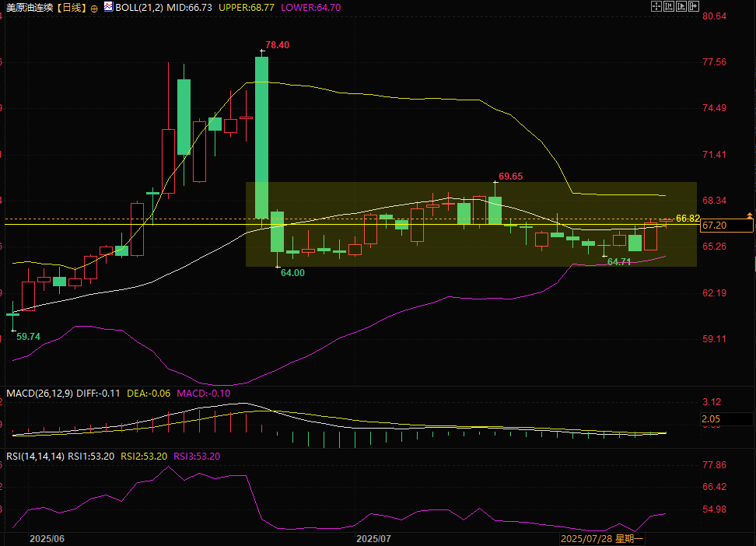Click the LOWER:64.70 value
This screenshot has width=756, height=546.
click(x=310, y=8)
